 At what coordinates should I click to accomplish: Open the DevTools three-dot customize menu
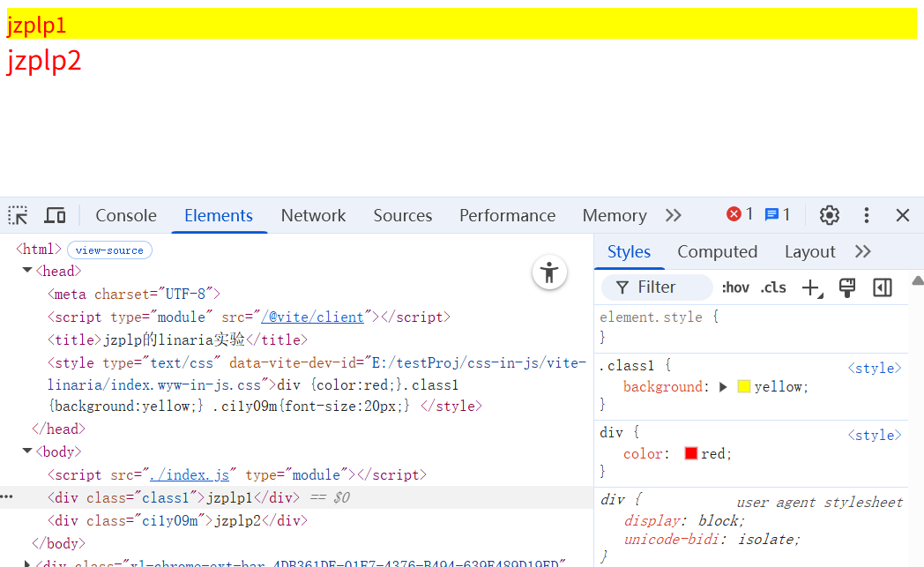point(867,215)
